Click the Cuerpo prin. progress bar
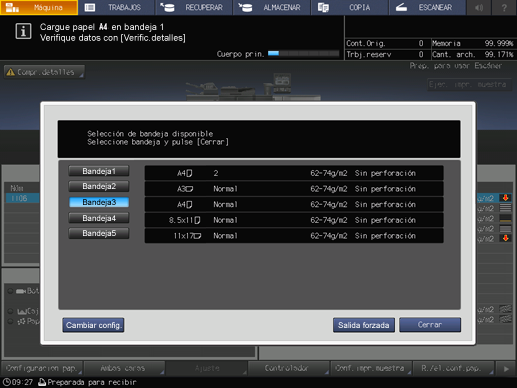The image size is (517, 388). (x=303, y=53)
